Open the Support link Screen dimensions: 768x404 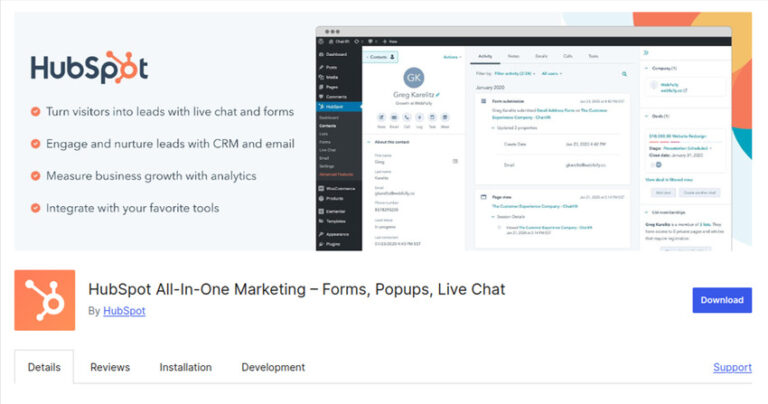tap(732, 367)
